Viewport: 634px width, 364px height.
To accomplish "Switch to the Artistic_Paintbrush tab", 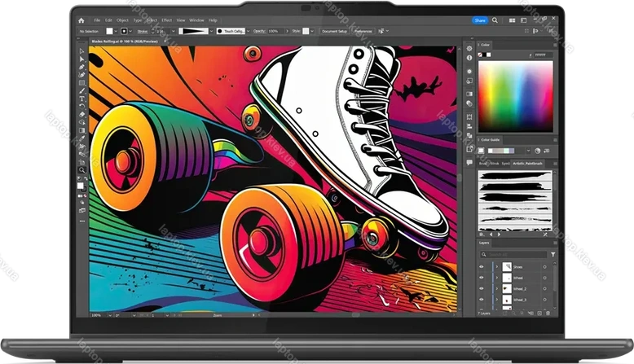I will tap(528, 163).
